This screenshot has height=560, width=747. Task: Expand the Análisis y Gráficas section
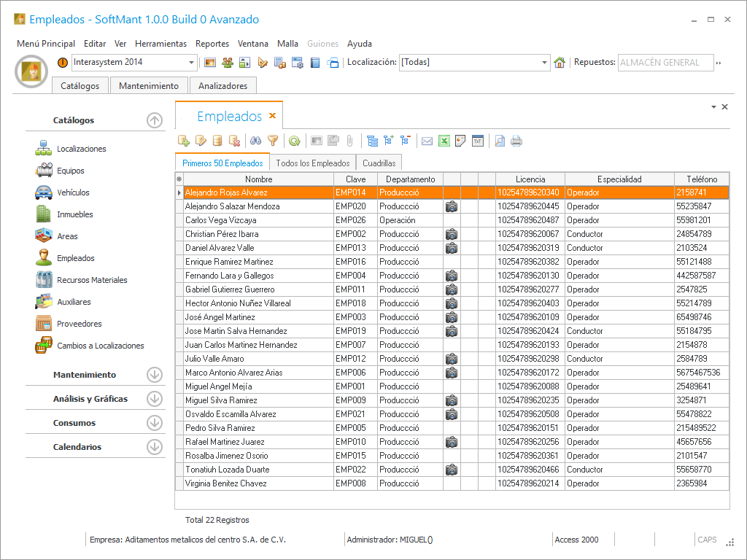pos(154,399)
